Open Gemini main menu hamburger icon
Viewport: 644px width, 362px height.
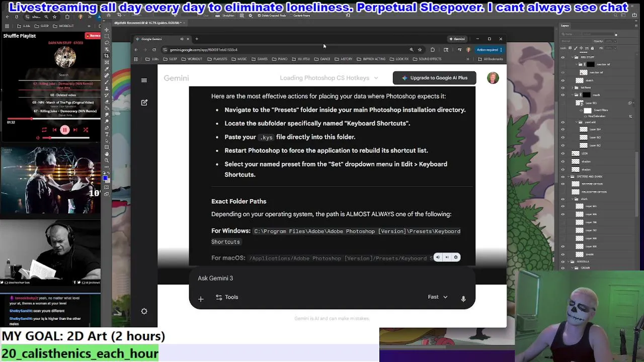(144, 80)
